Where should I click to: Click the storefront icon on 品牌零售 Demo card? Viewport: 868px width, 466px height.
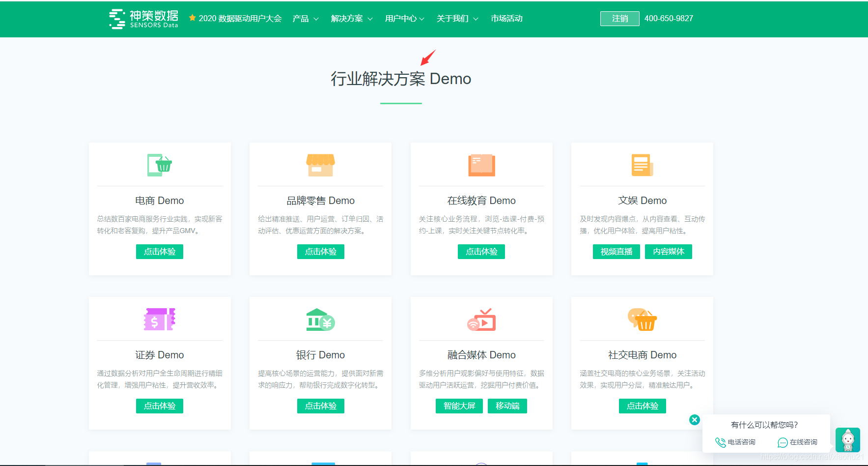[x=320, y=165]
